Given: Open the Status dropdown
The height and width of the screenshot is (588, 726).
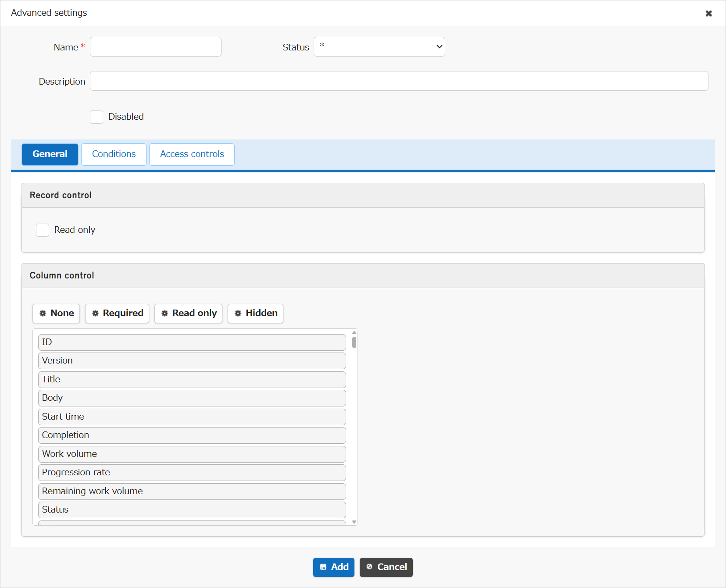Looking at the screenshot, I should [x=379, y=47].
